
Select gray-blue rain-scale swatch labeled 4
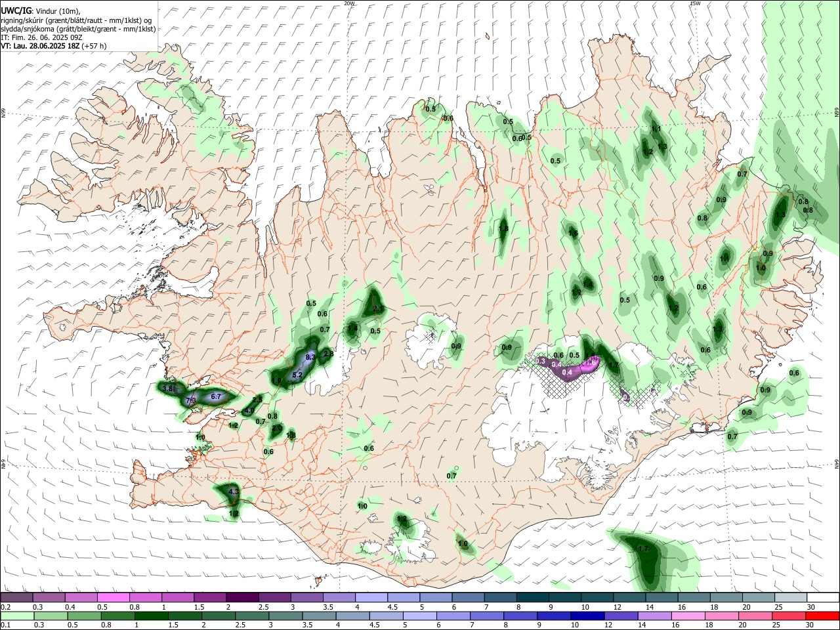click(x=352, y=616)
